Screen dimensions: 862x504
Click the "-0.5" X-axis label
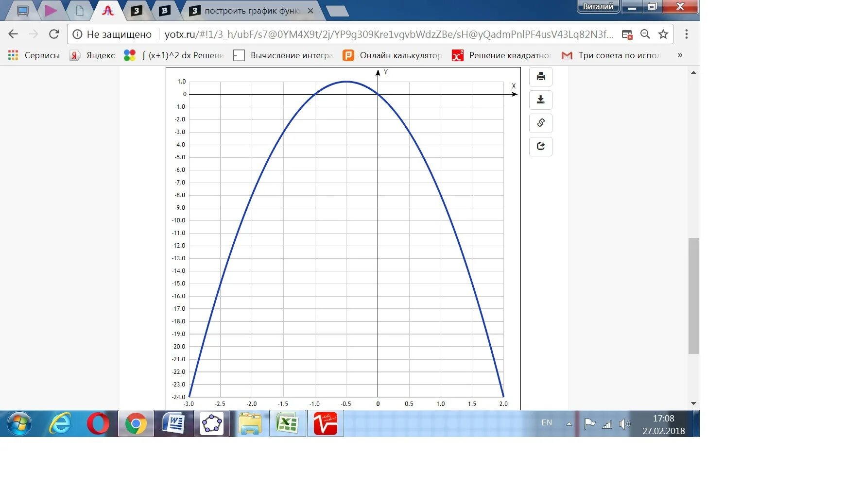point(345,404)
